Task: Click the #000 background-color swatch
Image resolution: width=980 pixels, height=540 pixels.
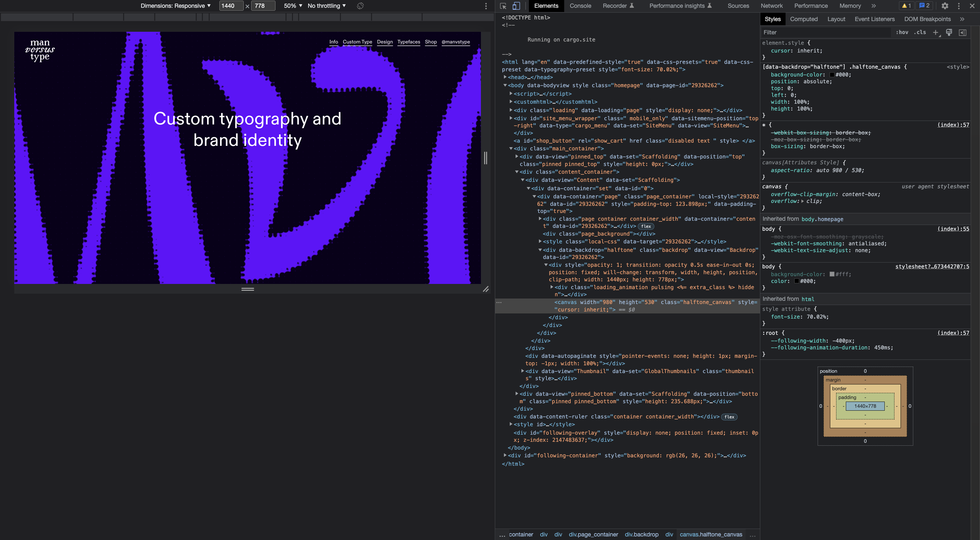Action: (832, 75)
